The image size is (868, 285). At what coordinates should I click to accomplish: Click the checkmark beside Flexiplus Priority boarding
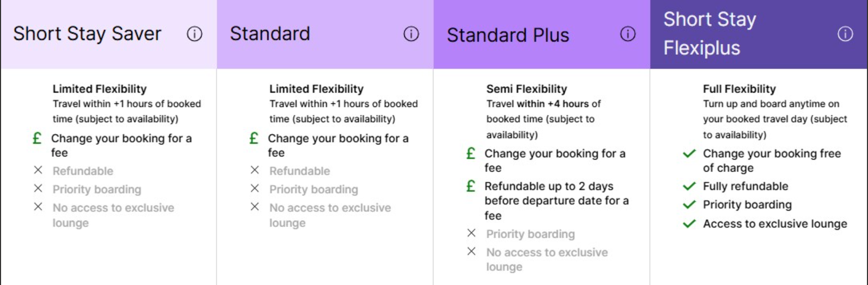(x=689, y=205)
